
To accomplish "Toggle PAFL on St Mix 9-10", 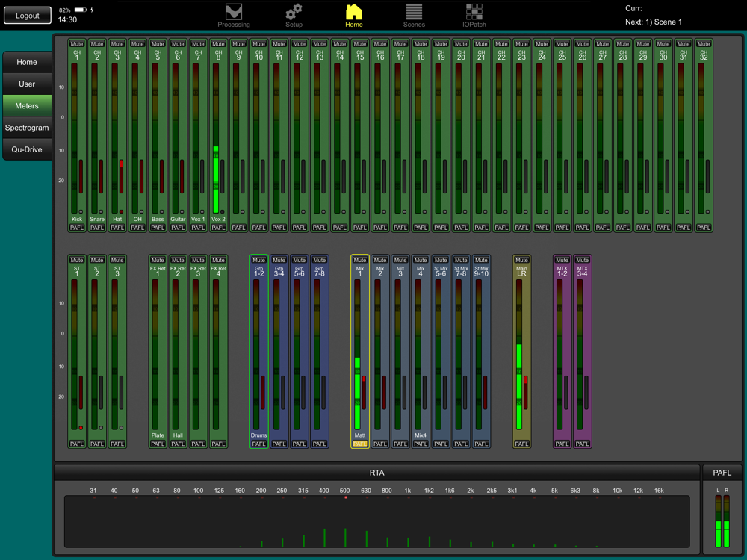I will point(481,444).
